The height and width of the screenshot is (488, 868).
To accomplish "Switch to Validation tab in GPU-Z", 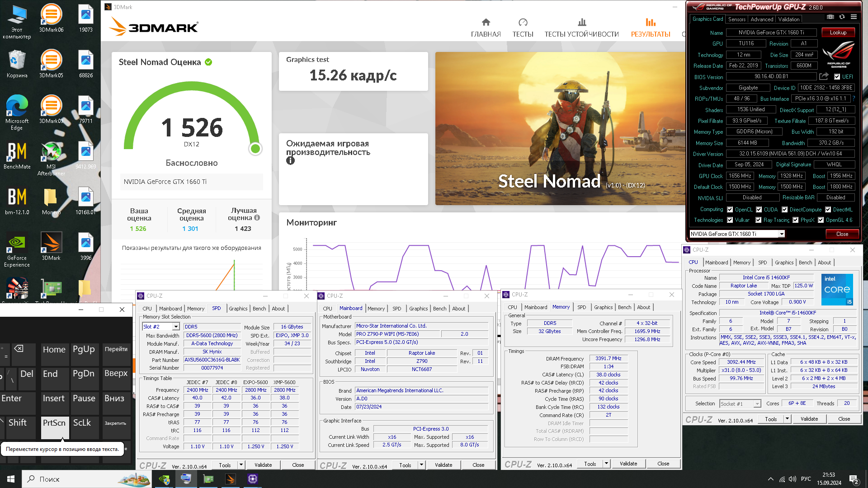I will point(788,19).
